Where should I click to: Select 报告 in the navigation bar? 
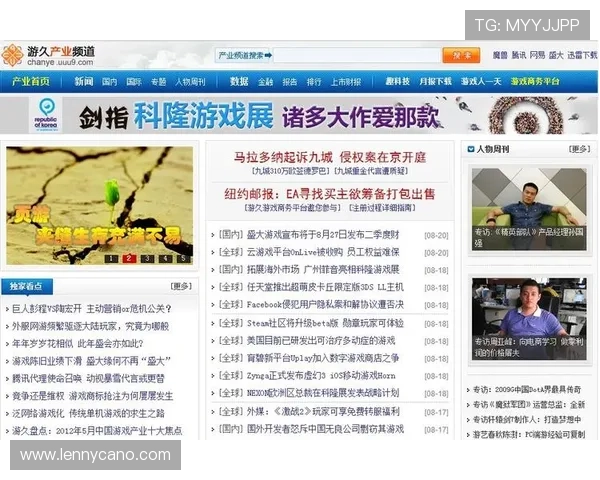[290, 82]
